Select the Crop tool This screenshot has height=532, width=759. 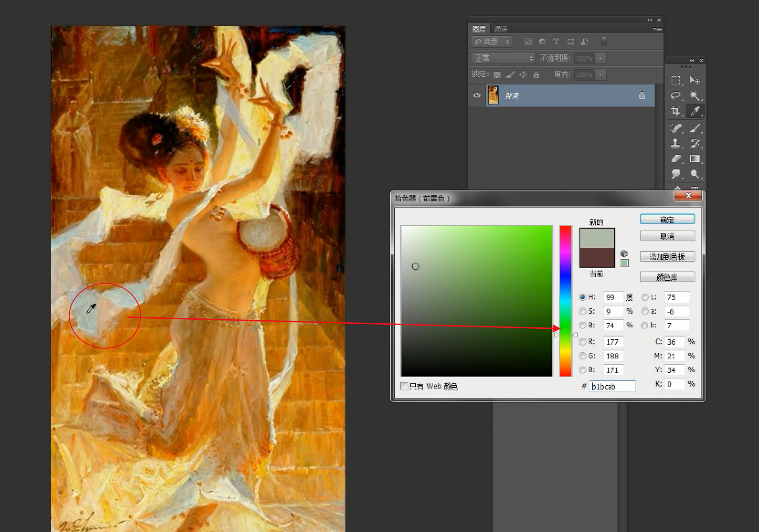click(x=675, y=111)
